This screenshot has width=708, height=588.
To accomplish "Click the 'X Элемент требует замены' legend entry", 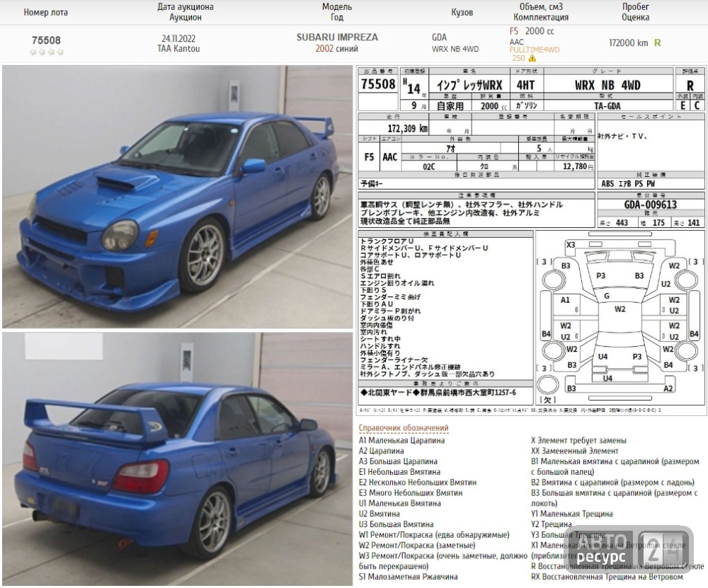I will [x=579, y=440].
